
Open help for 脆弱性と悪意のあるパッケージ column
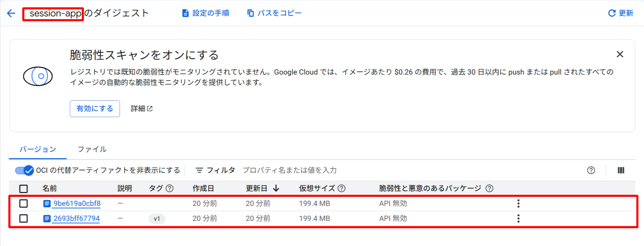click(x=489, y=189)
